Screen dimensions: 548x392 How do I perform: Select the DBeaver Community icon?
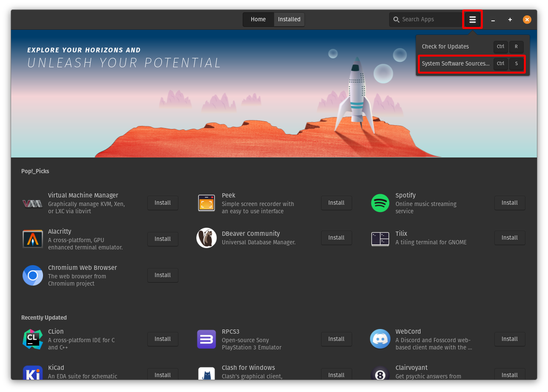point(207,237)
